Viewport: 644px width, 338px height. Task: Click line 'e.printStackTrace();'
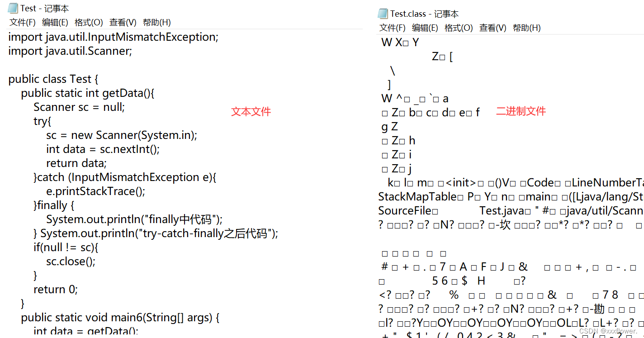96,191
